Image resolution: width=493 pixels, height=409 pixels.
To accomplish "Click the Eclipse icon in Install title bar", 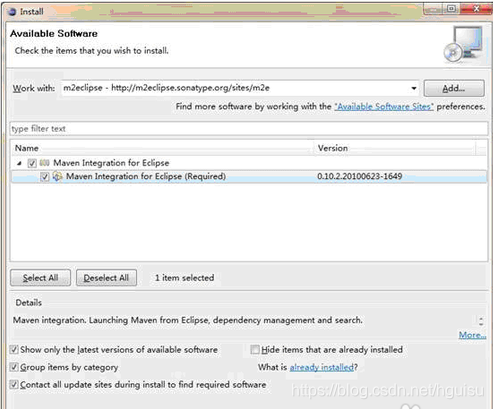I will [x=12, y=12].
